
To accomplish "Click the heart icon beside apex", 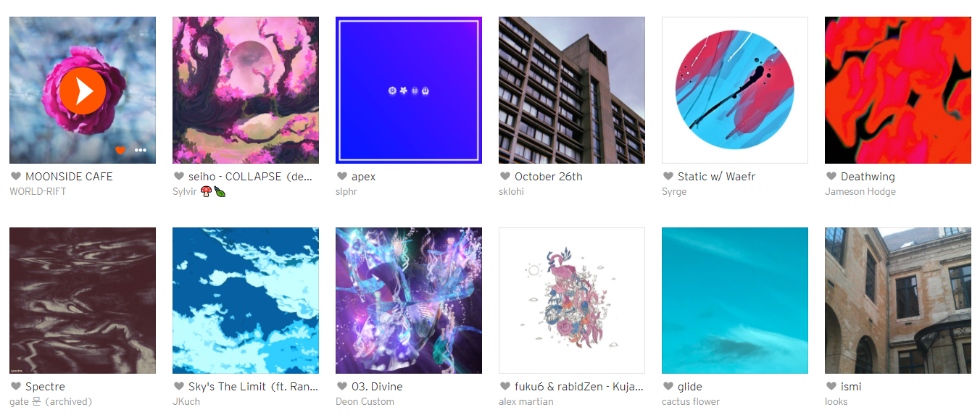I will 342,176.
